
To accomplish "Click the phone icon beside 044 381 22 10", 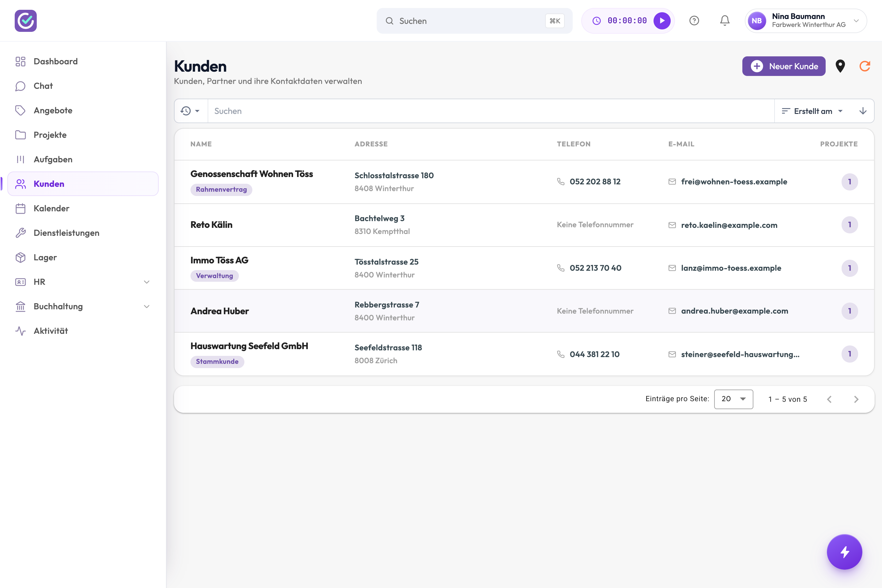I will point(561,354).
